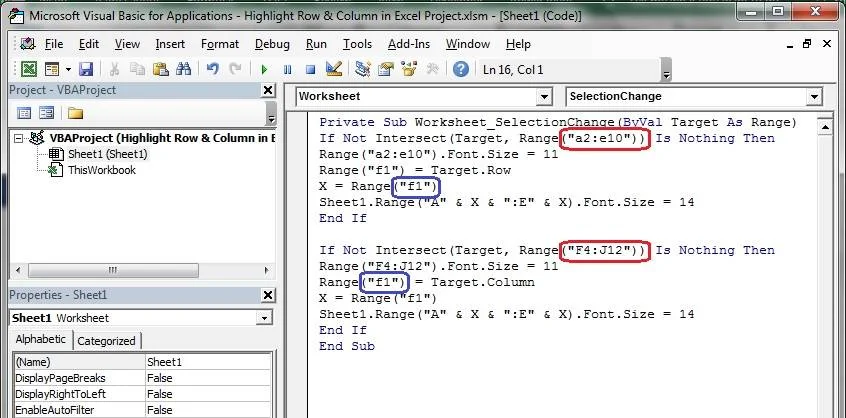Click the Cut scissors icon
Image resolution: width=846 pixels, height=418 pixels.
tap(114, 69)
